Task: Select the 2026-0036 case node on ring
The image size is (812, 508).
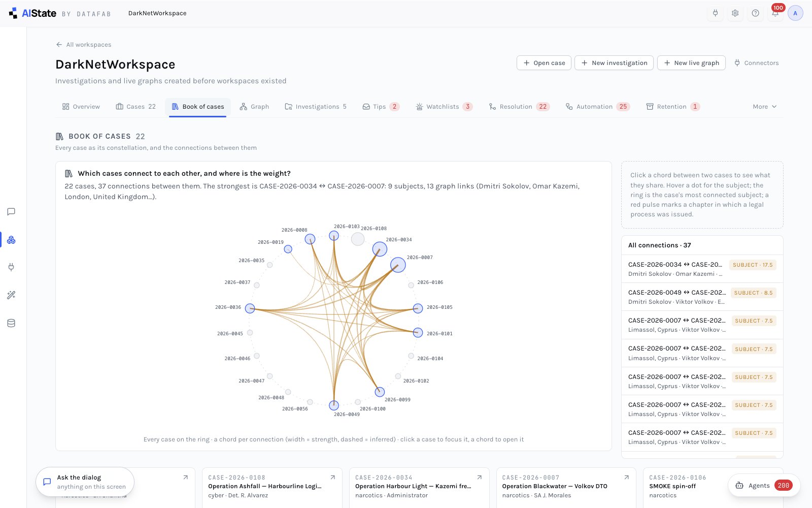Action: coord(250,308)
